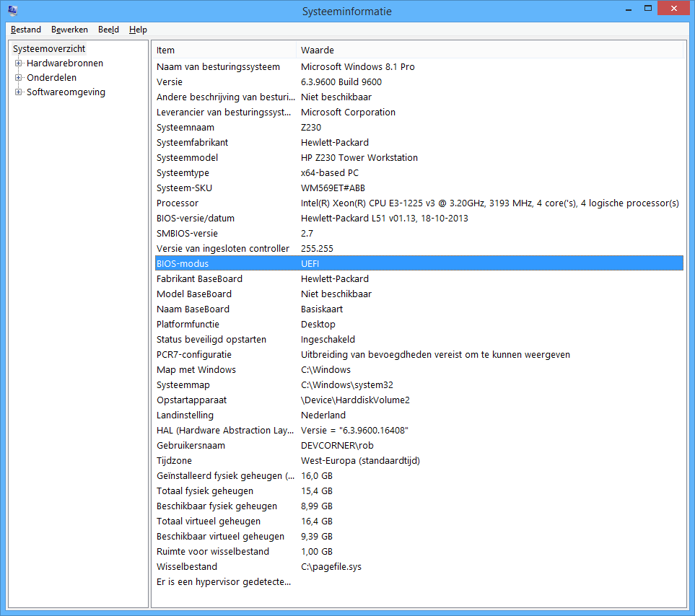Select the 'Systeemfabrikant' row

[x=419, y=143]
